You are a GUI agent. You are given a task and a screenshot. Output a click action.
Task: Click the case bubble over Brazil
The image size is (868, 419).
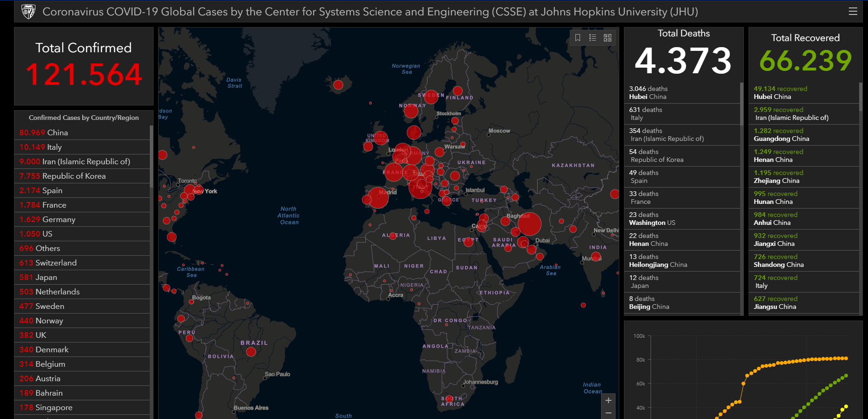point(251,352)
